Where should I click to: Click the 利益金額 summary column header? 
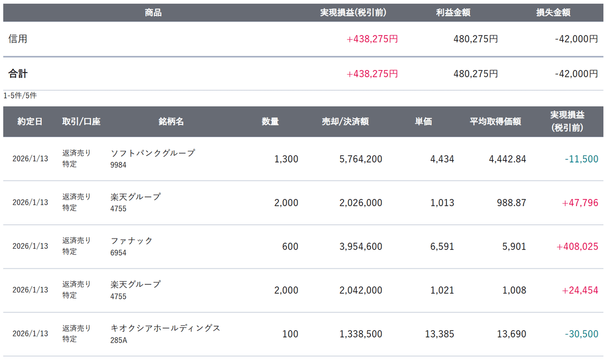[453, 13]
